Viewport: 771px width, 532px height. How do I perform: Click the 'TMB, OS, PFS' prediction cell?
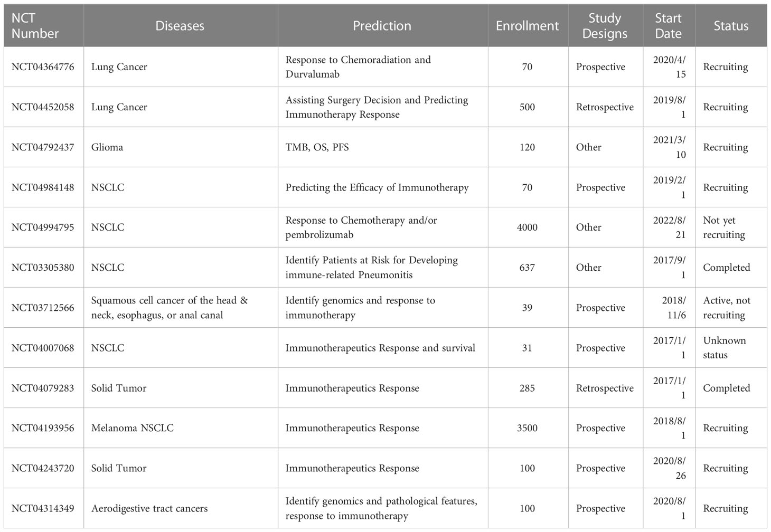tap(317, 147)
